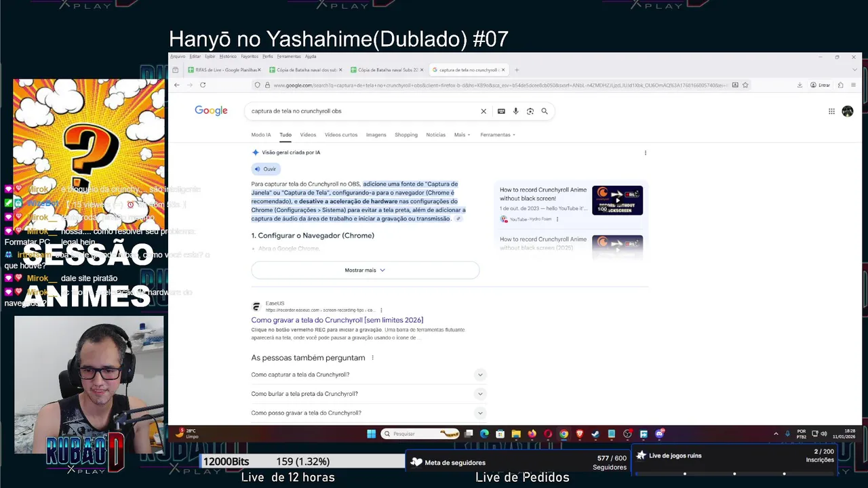This screenshot has height=488, width=868.
Task: Click the Google logo
Action: point(211,110)
